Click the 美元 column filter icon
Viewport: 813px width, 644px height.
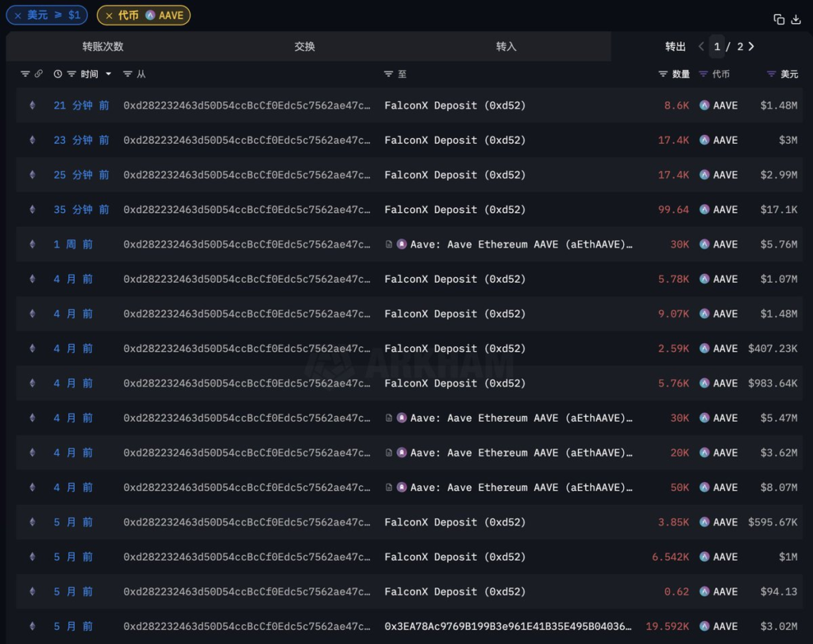click(771, 74)
